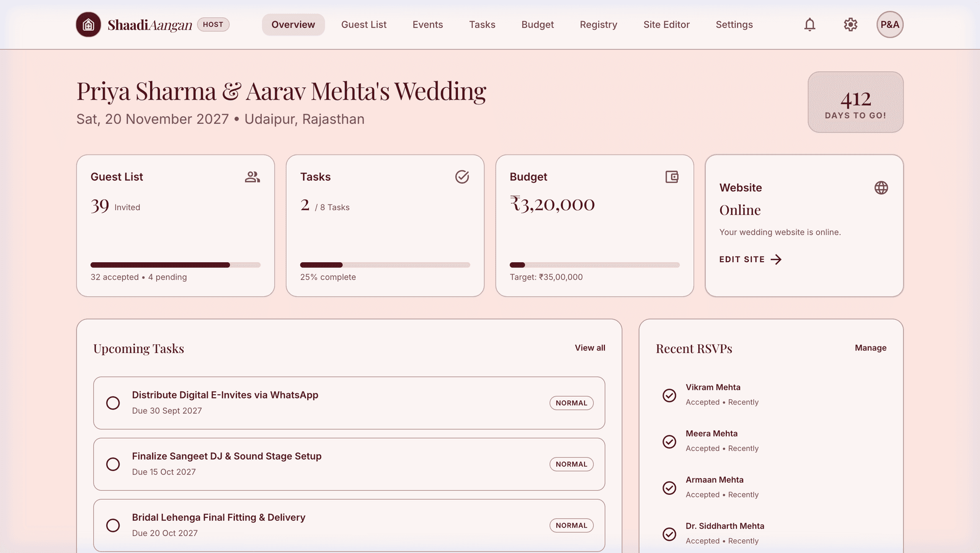Screen dimensions: 980x553
Task: Click Dr. Siddharth Mehta's accepted check icon
Action: tap(669, 534)
